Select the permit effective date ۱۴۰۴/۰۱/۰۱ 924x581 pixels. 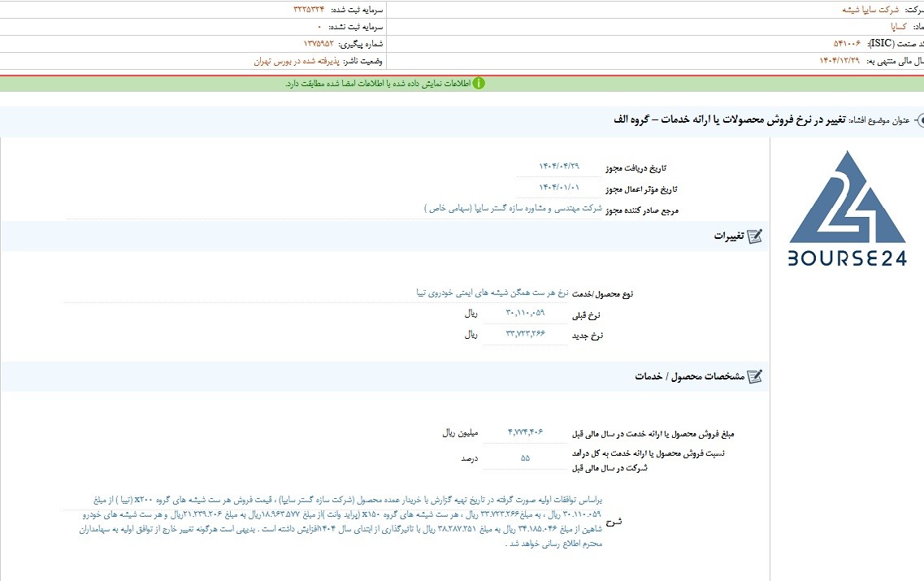coord(558,188)
